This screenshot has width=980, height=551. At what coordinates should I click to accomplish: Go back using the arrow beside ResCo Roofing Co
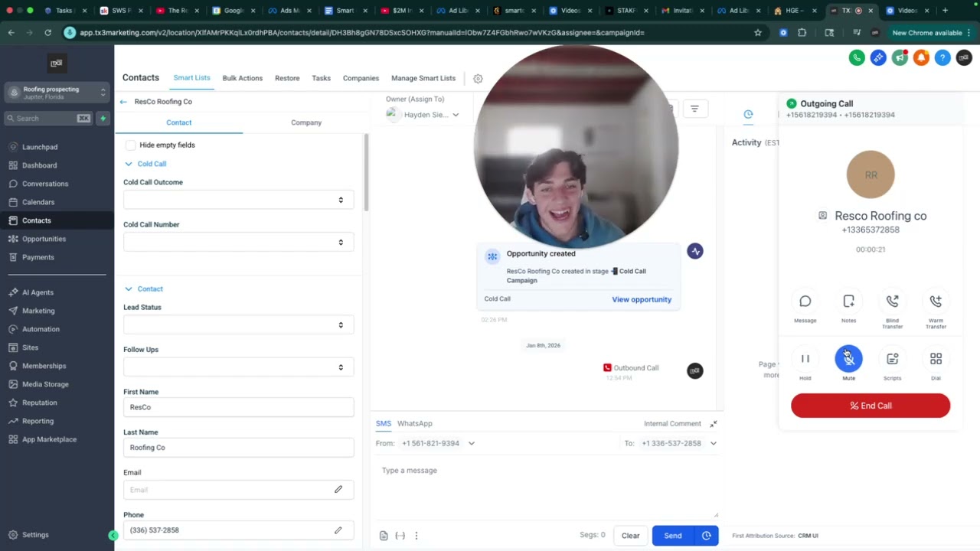(x=123, y=101)
